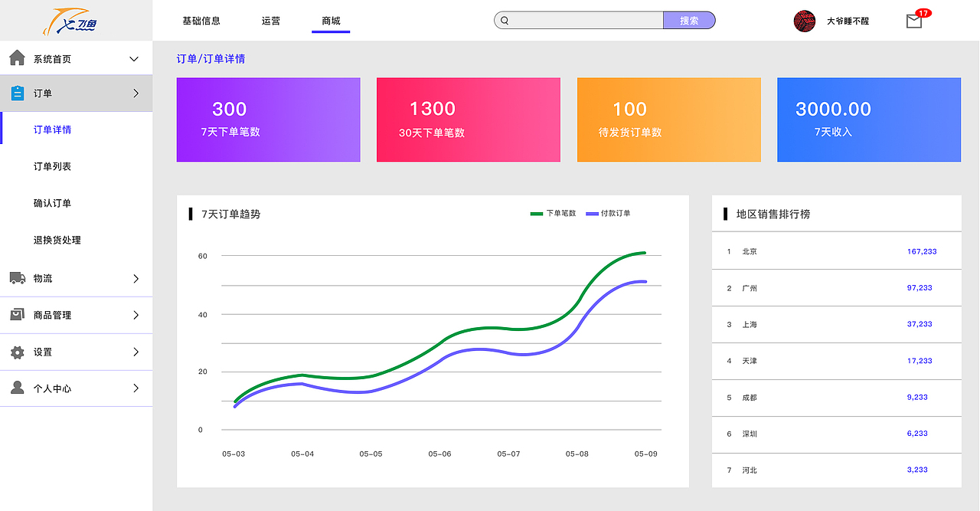
Task: Select the 订单 order icon in sidebar
Action: (17, 93)
